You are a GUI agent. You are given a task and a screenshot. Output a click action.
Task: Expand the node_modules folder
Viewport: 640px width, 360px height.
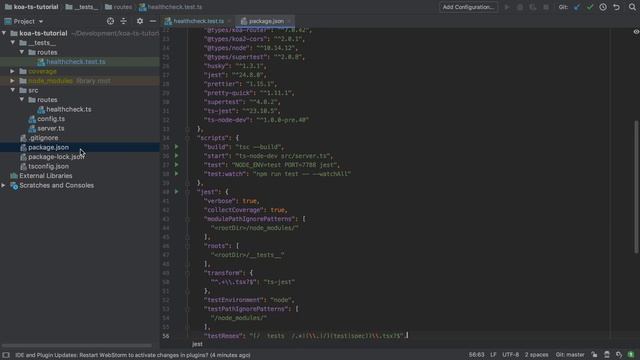13,81
